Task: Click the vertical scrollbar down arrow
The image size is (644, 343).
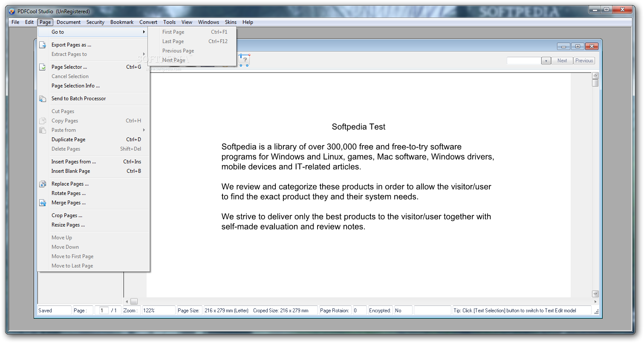Action: click(595, 294)
